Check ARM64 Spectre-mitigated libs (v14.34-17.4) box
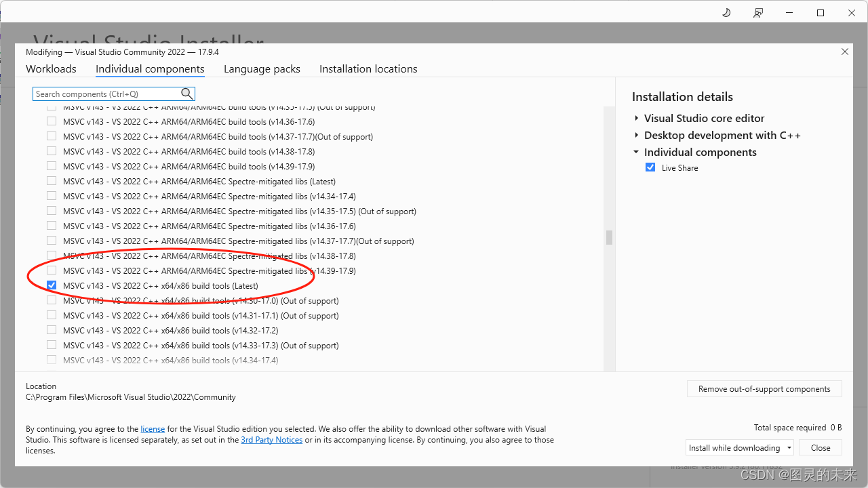 pos(52,196)
